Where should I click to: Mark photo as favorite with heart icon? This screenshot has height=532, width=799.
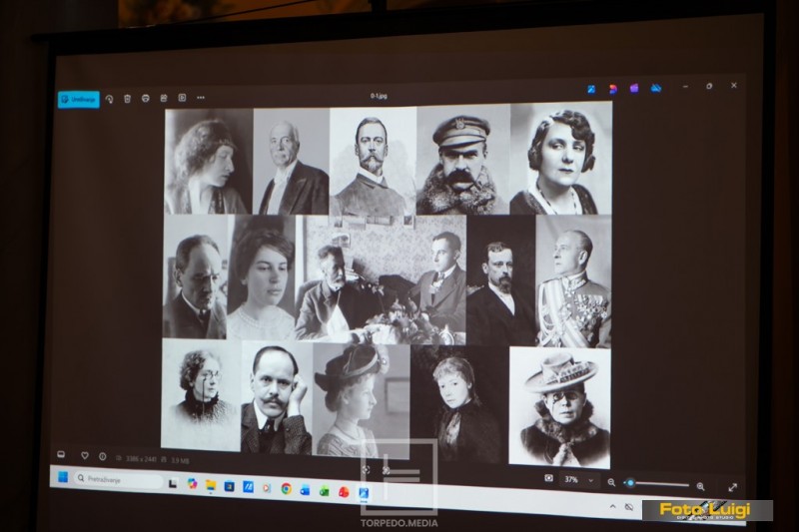tap(85, 455)
